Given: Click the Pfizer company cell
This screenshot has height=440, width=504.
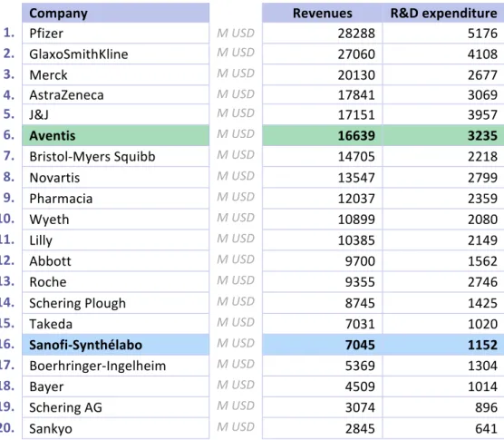Looking at the screenshot, I should (116, 34).
